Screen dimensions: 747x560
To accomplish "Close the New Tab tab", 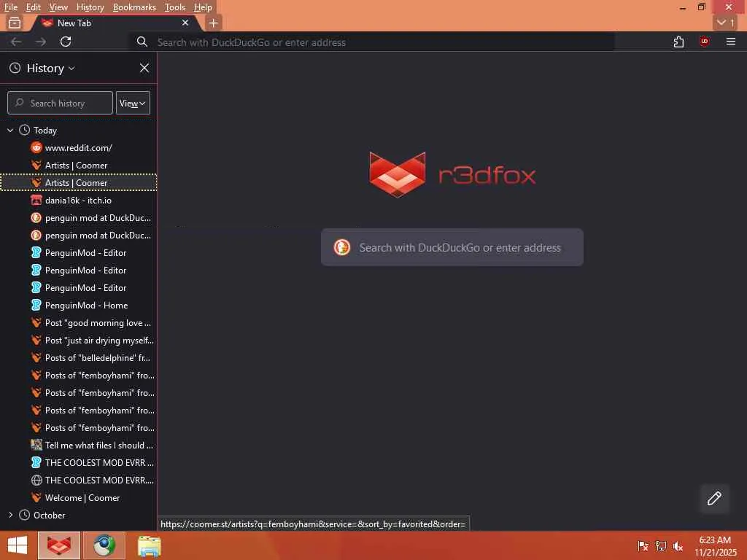I will [185, 23].
